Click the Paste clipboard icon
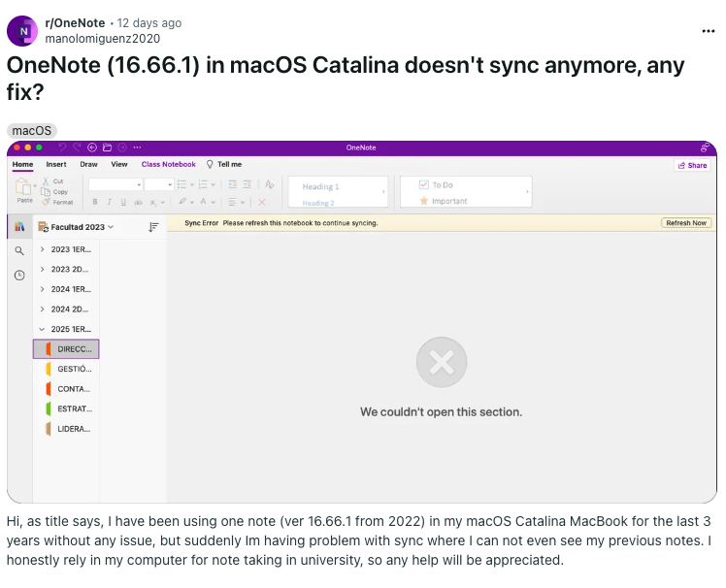 pyautogui.click(x=23, y=186)
